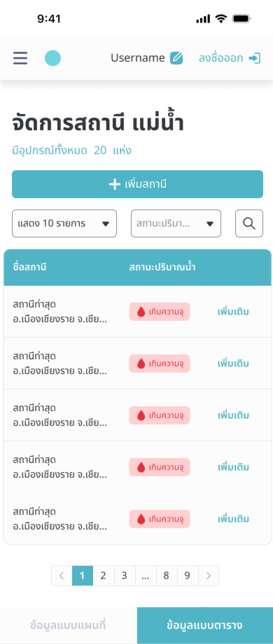Open the hamburger menu
Viewport: 273px width, 644px height.
[x=20, y=58]
